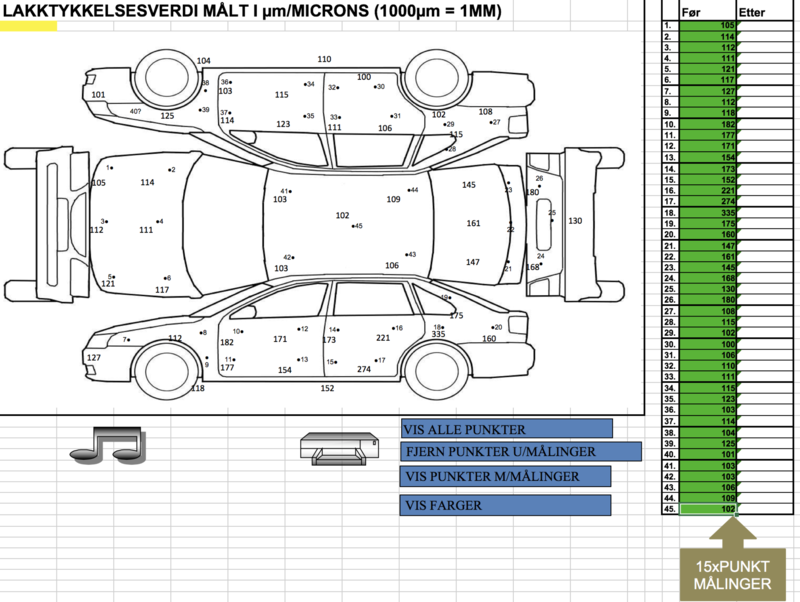This screenshot has height=602, width=800.
Task: Click the music notes icon
Action: pyautogui.click(x=108, y=445)
